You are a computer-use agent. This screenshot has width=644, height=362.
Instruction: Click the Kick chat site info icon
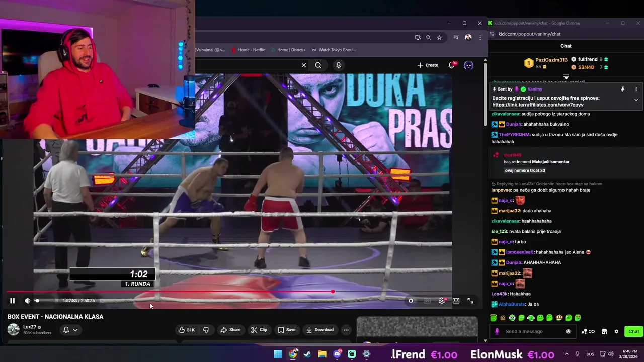(492, 34)
